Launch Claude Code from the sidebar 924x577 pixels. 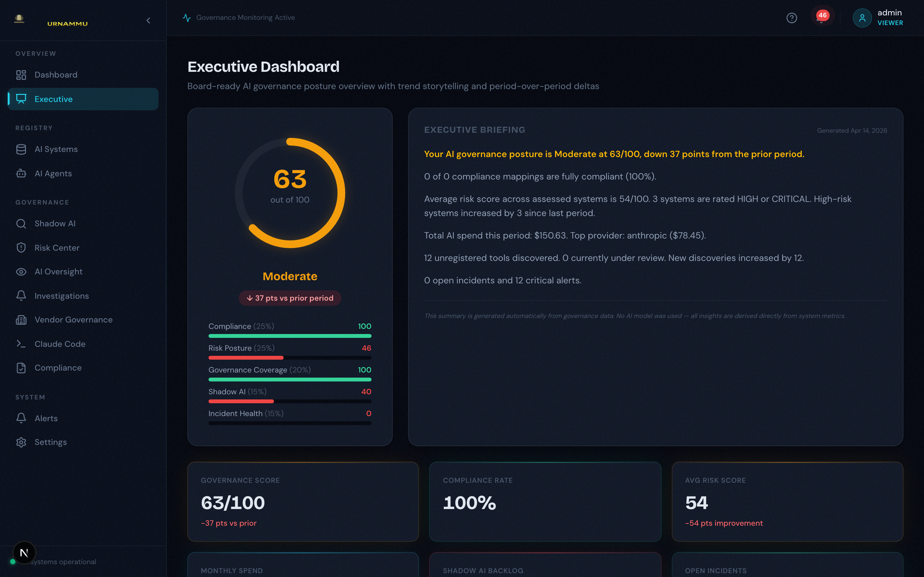click(x=60, y=343)
